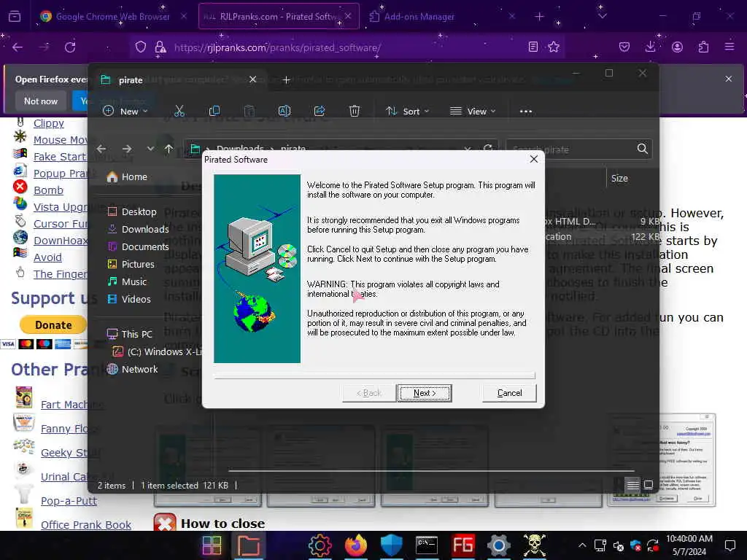Open the Firefox application menu

coord(729,47)
